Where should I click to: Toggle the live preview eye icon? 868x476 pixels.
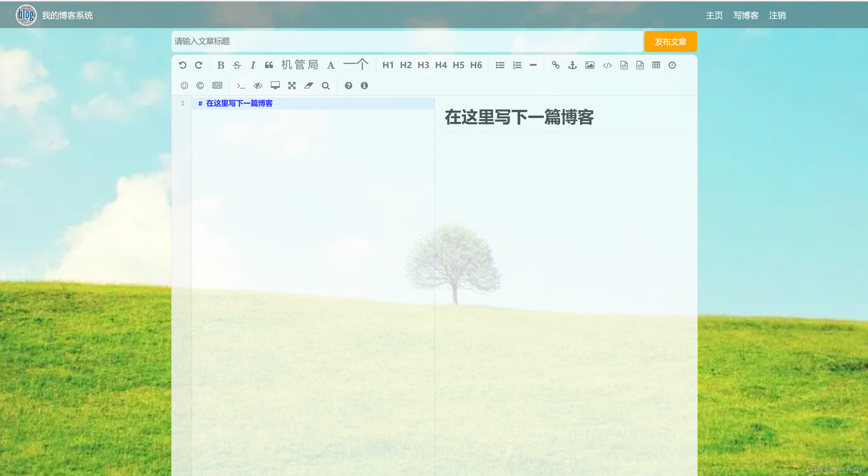258,85
